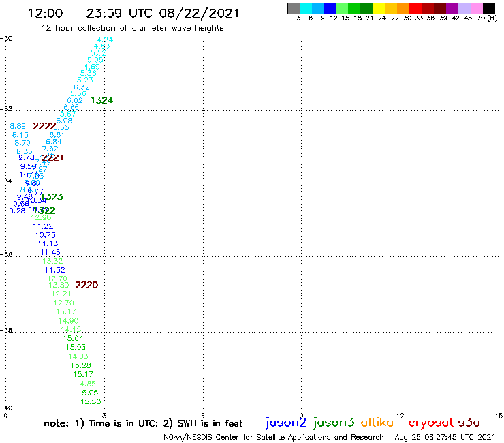The height and width of the screenshot is (443, 504).
Task: Click the pass time label 1322
Action: [44, 211]
